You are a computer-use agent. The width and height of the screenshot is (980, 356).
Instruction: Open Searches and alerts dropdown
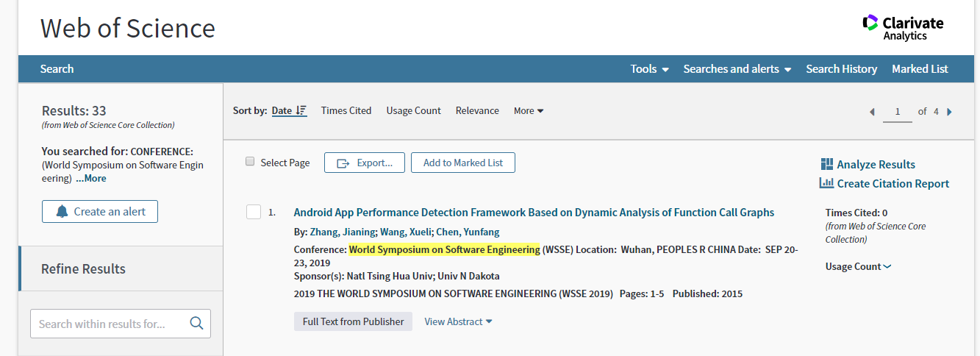pyautogui.click(x=737, y=68)
